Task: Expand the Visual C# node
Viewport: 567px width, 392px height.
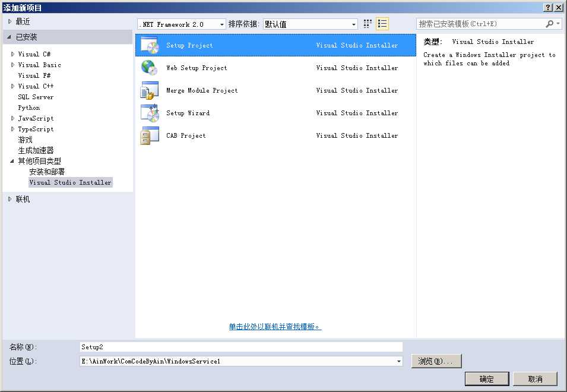Action: point(12,54)
